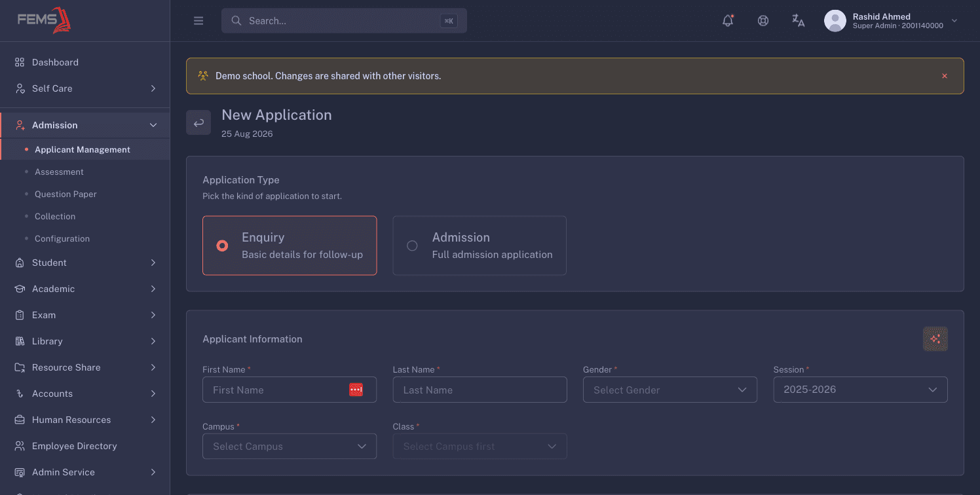Open Configuration submenu item
Image resolution: width=980 pixels, height=495 pixels.
[85, 239]
